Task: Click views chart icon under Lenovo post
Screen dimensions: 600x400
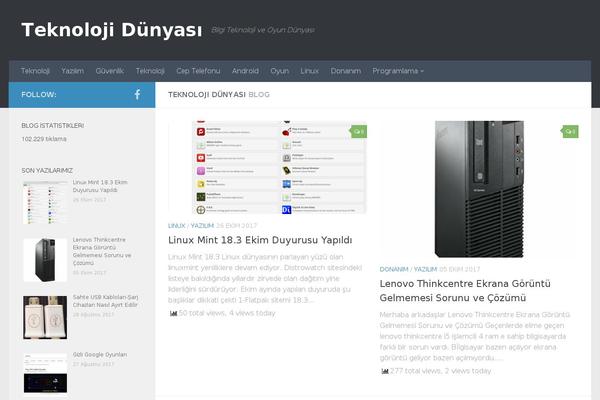Action: (385, 371)
